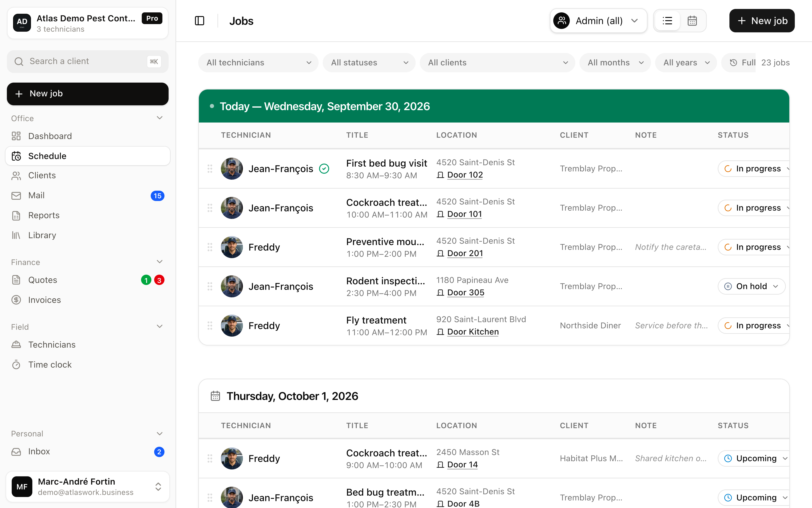
Task: Change status of Preventive mouse job
Action: coord(754,247)
